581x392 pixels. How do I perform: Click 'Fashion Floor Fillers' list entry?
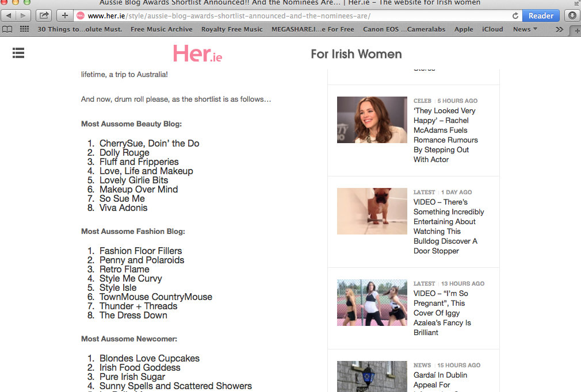pyautogui.click(x=141, y=251)
